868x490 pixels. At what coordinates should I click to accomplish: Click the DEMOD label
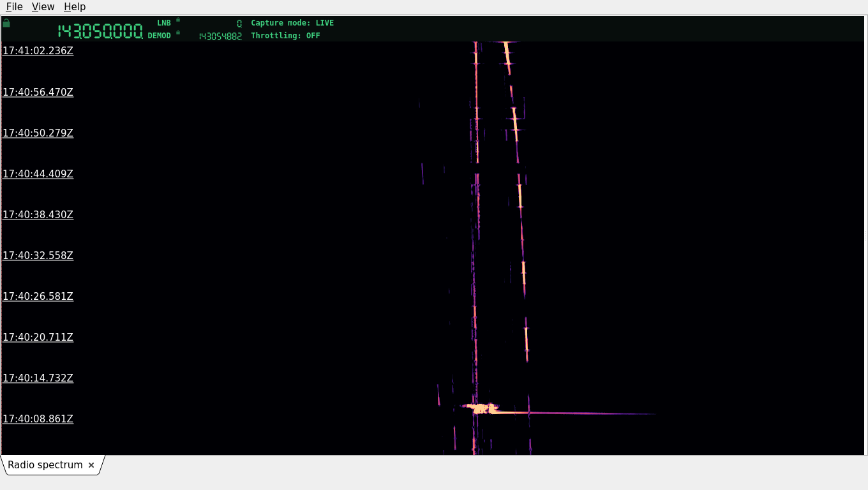tap(160, 36)
